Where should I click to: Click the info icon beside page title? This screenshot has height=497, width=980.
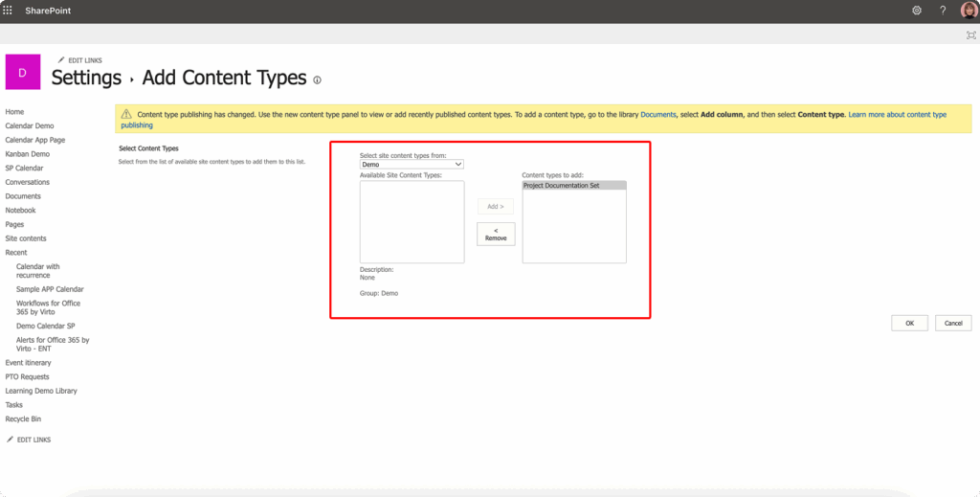[x=317, y=80]
